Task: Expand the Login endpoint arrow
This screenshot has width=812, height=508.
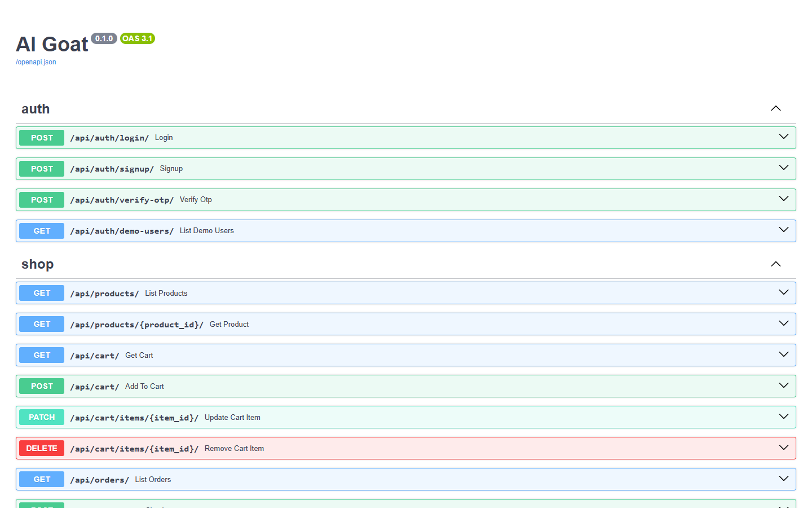Action: [784, 137]
